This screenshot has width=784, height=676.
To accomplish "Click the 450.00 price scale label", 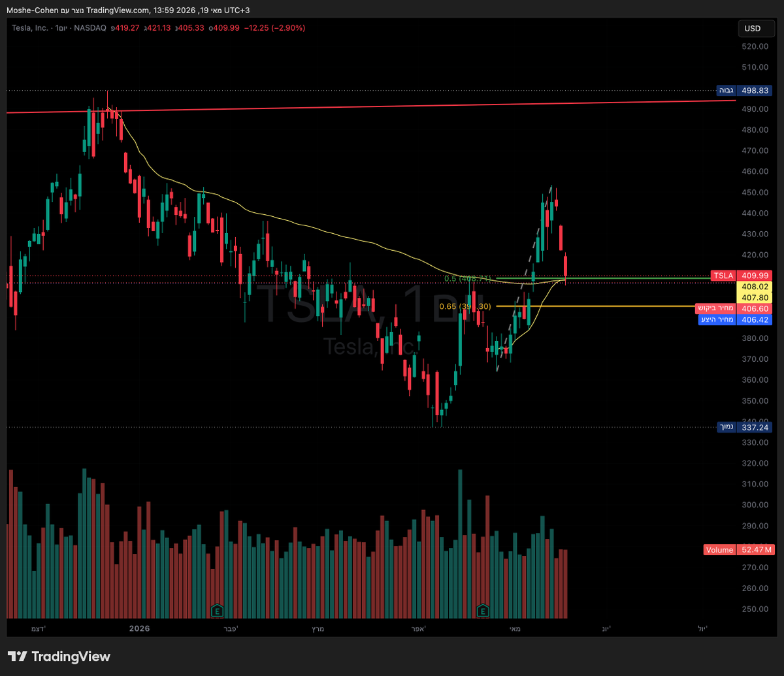I will click(755, 193).
